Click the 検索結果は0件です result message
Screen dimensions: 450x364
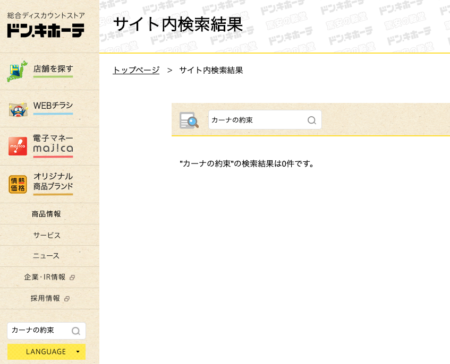(x=246, y=164)
